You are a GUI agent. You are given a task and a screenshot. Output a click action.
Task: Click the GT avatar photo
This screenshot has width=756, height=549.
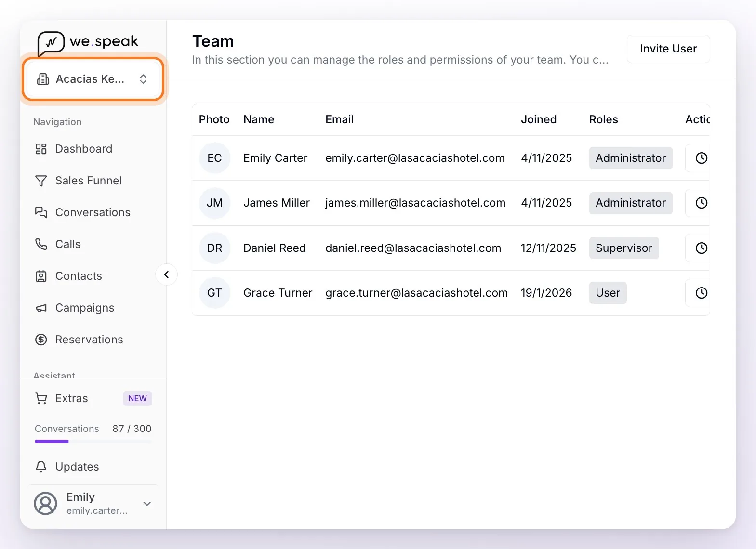(215, 293)
